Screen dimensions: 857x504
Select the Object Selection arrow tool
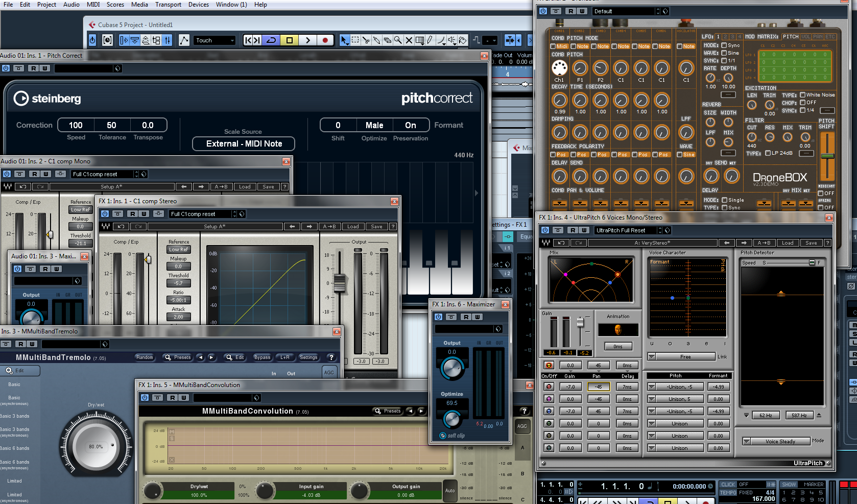[345, 40]
